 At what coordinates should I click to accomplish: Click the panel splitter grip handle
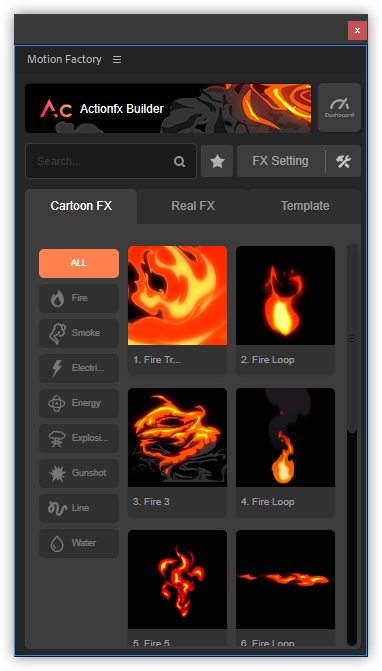pyautogui.click(x=352, y=338)
